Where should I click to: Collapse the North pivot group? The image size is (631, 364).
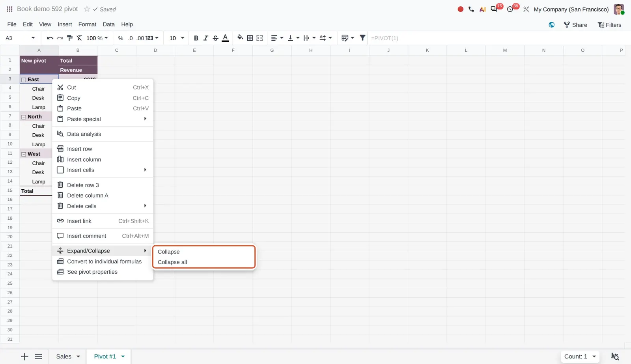pos(24,117)
